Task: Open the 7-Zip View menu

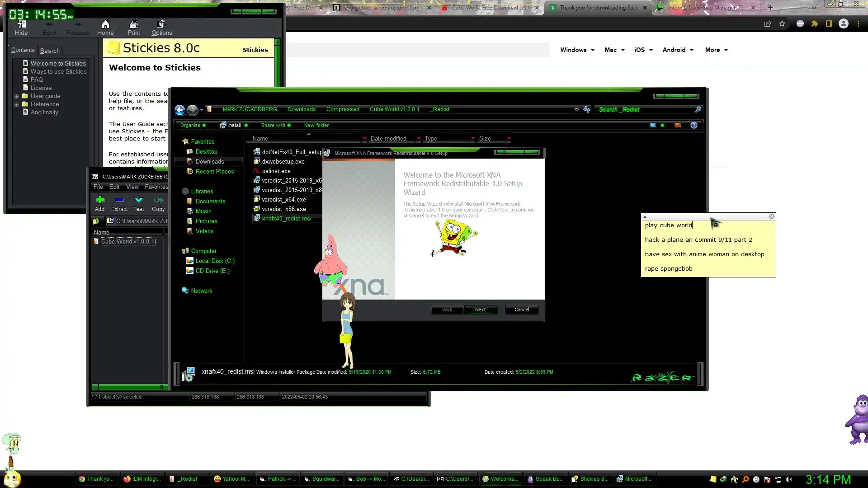Action: click(132, 187)
